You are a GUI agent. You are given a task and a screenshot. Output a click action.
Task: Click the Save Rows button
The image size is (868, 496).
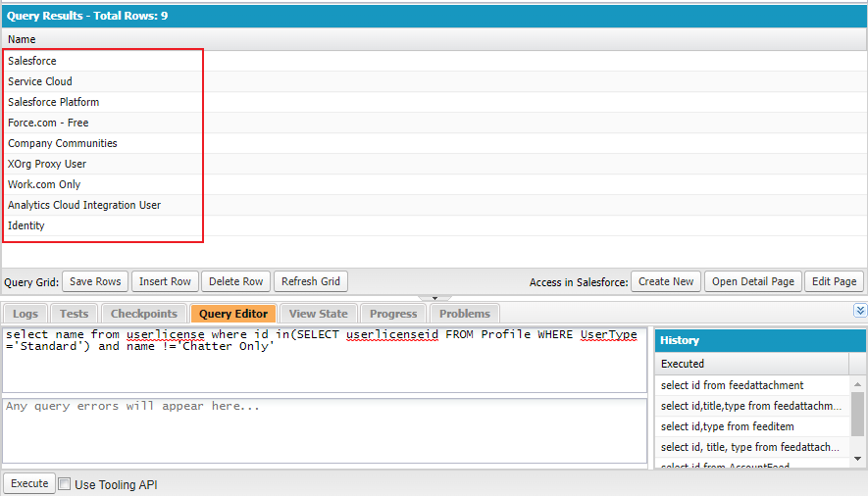[95, 281]
